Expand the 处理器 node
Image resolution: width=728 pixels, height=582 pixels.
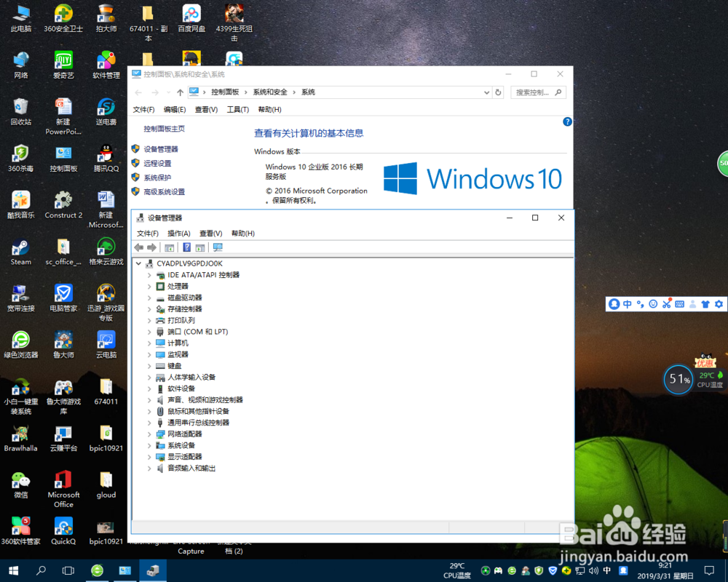pyautogui.click(x=149, y=287)
